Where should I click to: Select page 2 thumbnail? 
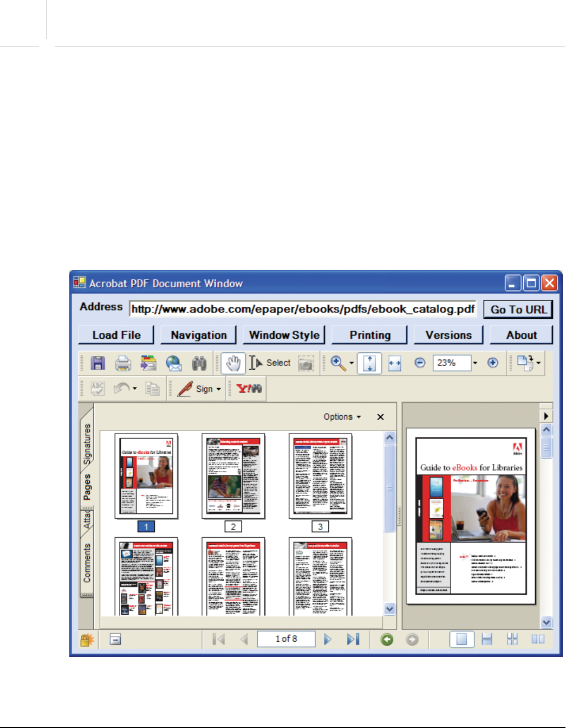[233, 476]
